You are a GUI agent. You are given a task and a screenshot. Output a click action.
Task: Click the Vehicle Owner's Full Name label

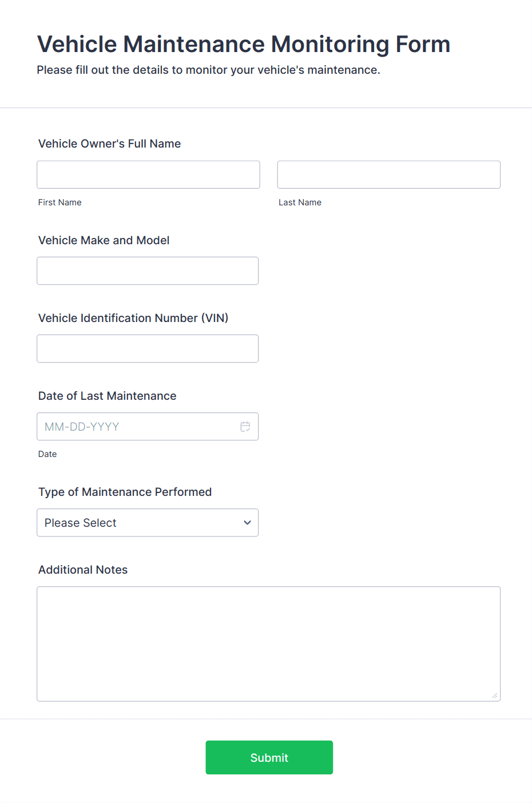pyautogui.click(x=109, y=144)
